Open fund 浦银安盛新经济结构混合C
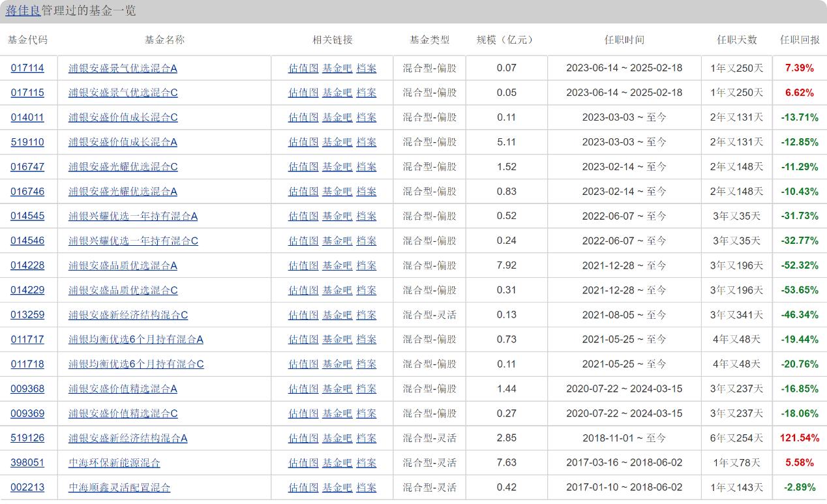827x504 pixels. [128, 315]
